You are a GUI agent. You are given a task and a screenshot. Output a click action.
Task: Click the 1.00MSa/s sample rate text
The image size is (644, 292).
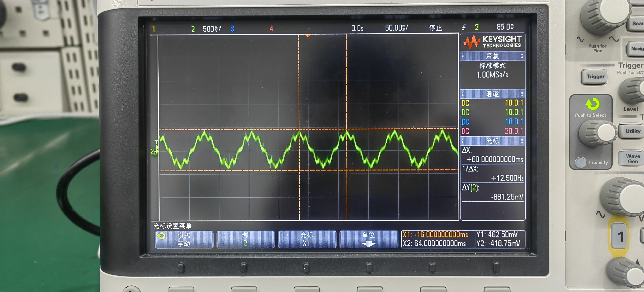pos(492,75)
